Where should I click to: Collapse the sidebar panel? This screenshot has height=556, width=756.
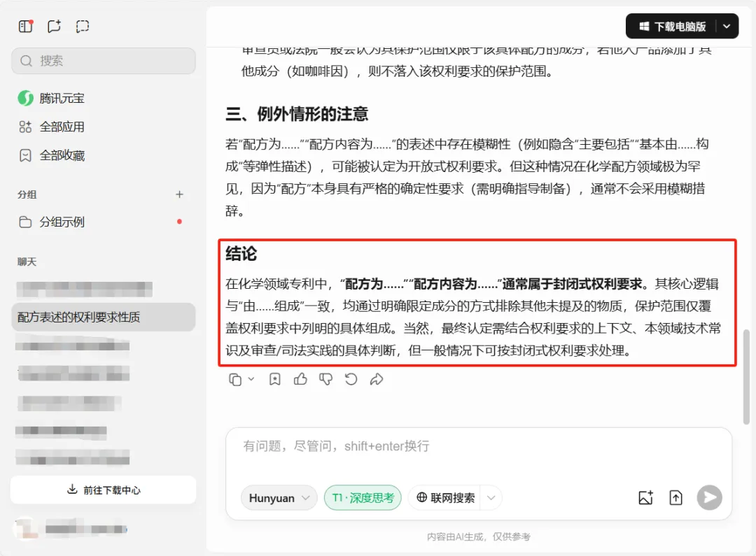click(26, 26)
